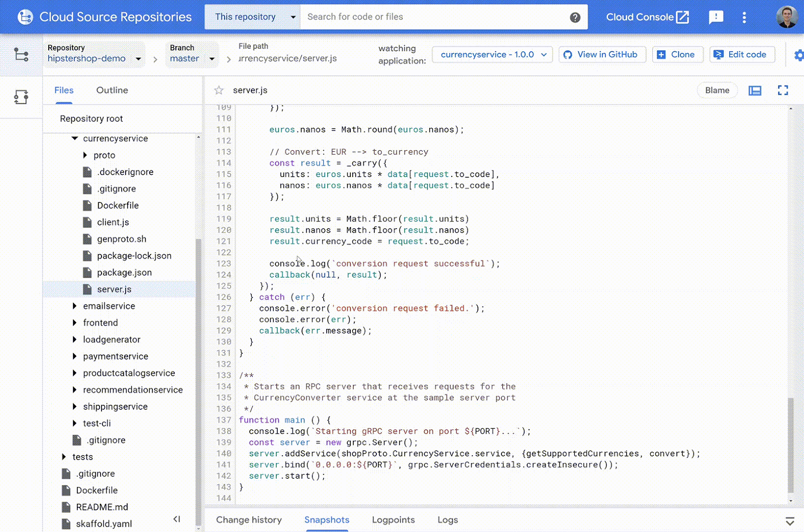
Task: Click the Edit code button
Action: (742, 54)
